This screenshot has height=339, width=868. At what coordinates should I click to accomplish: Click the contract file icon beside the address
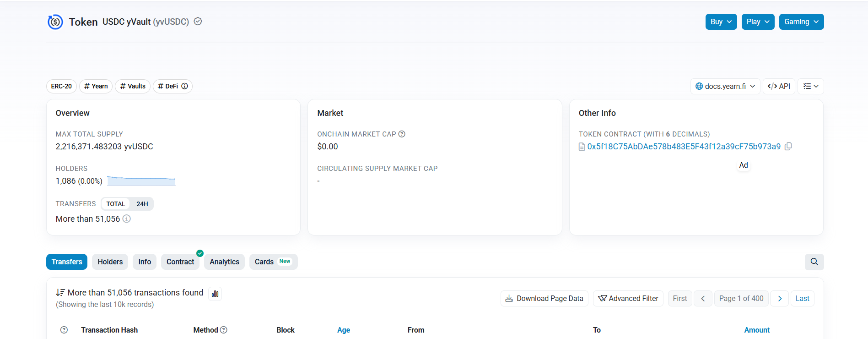582,147
